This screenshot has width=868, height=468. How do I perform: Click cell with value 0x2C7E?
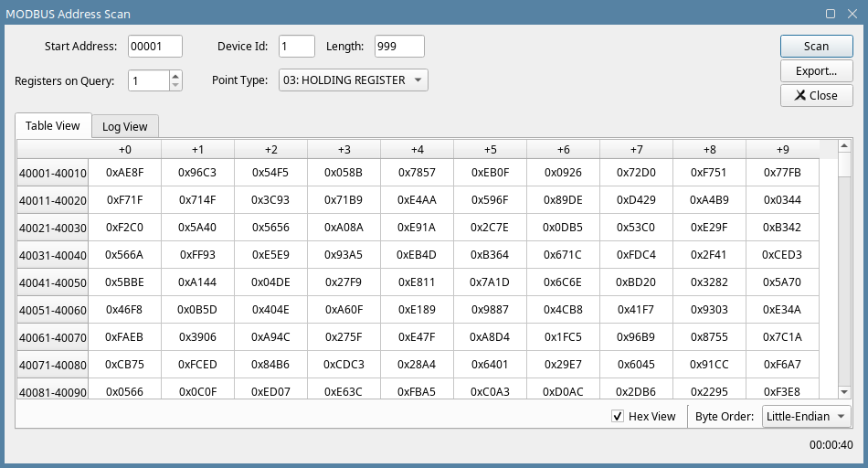[x=491, y=227]
